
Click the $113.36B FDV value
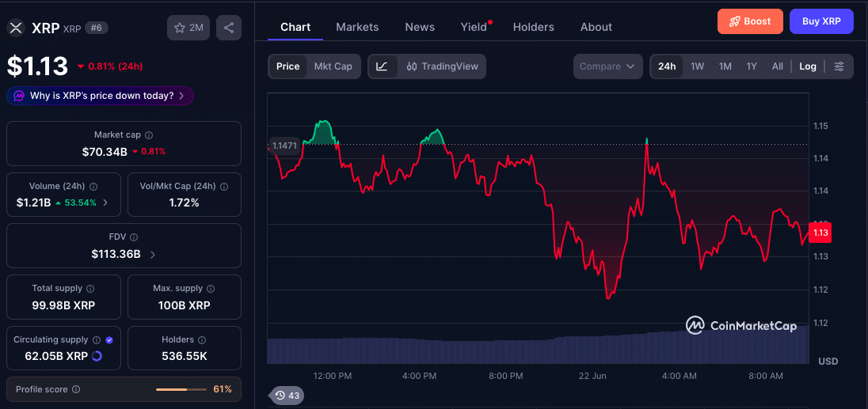(116, 254)
